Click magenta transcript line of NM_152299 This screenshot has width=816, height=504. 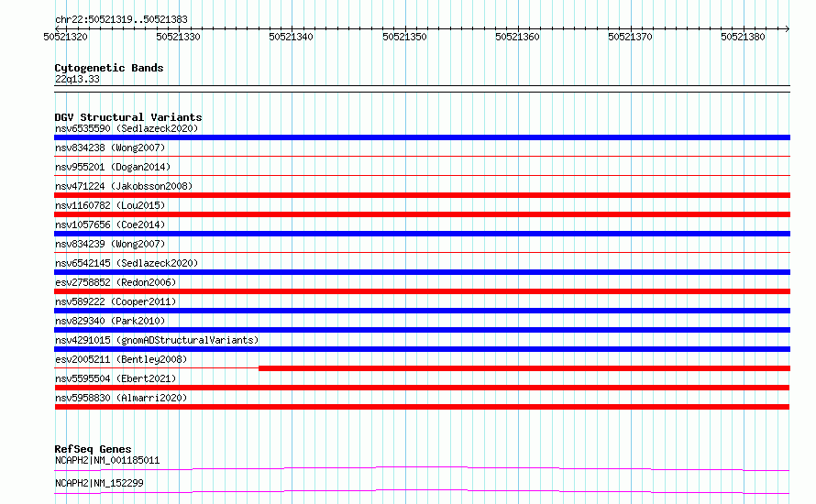tap(422, 491)
